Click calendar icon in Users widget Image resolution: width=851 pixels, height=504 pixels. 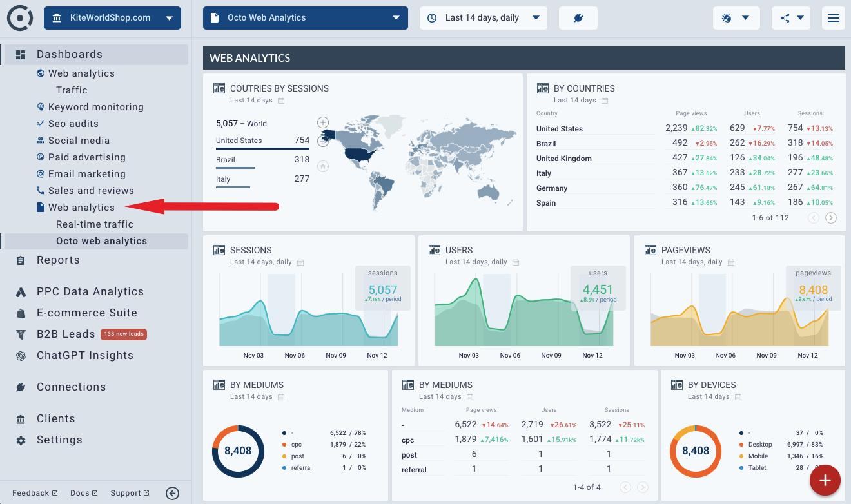[x=516, y=262]
